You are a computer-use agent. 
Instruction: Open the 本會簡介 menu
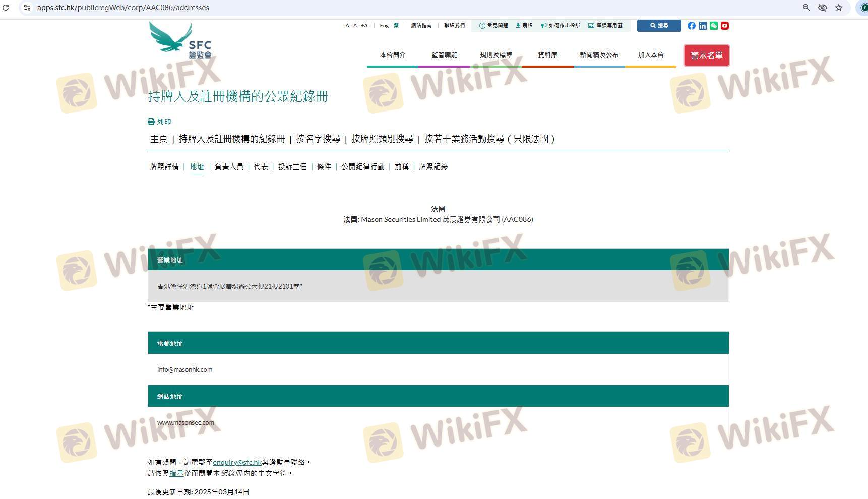(x=393, y=55)
